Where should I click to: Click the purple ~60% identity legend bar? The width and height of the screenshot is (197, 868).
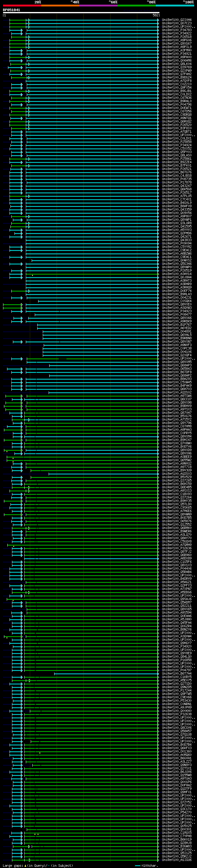point(99,6)
